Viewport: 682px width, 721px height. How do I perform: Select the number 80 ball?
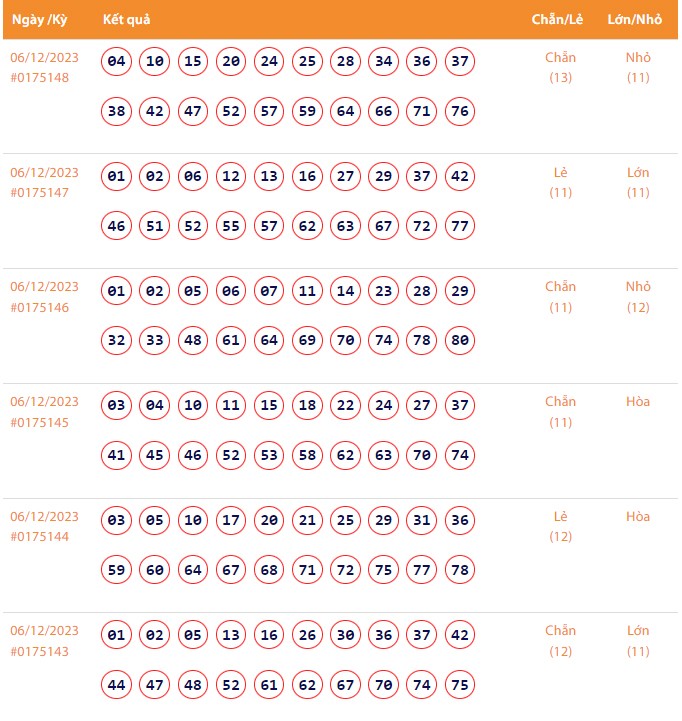click(x=460, y=341)
